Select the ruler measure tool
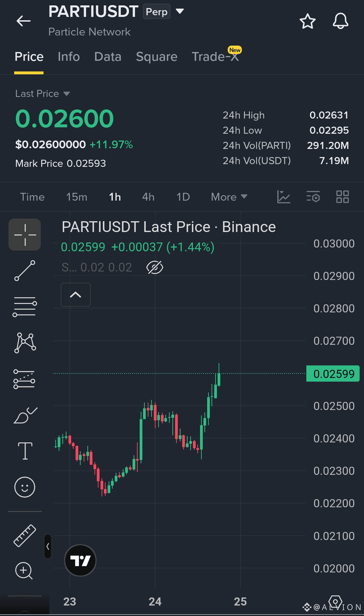 click(x=25, y=536)
